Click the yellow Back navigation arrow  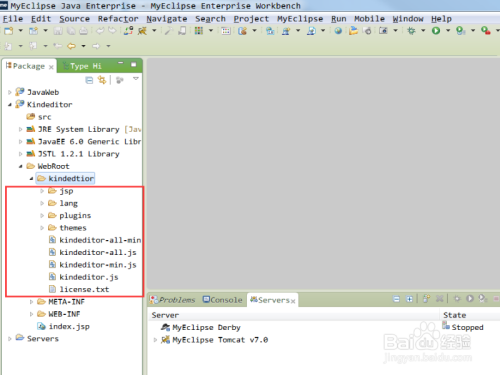pos(71,46)
